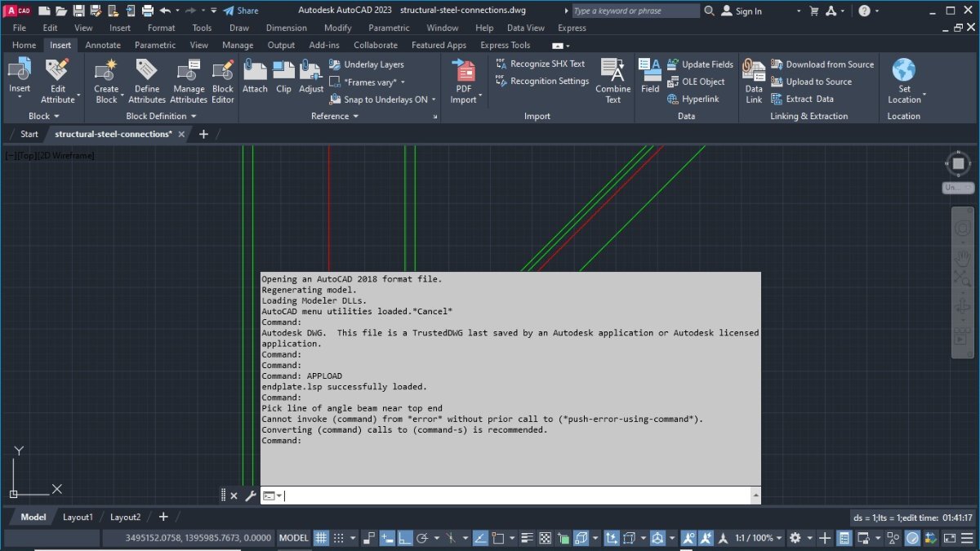
Task: Click the Share button
Action: [241, 11]
